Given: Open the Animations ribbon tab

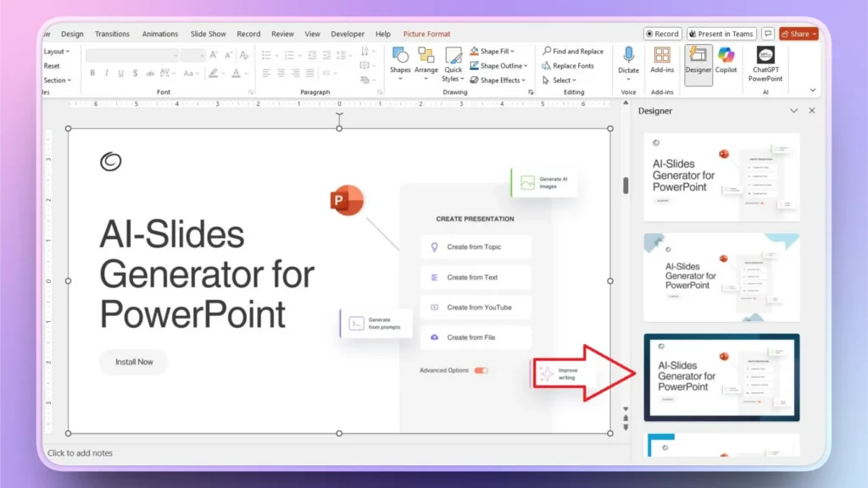Looking at the screenshot, I should (x=160, y=34).
